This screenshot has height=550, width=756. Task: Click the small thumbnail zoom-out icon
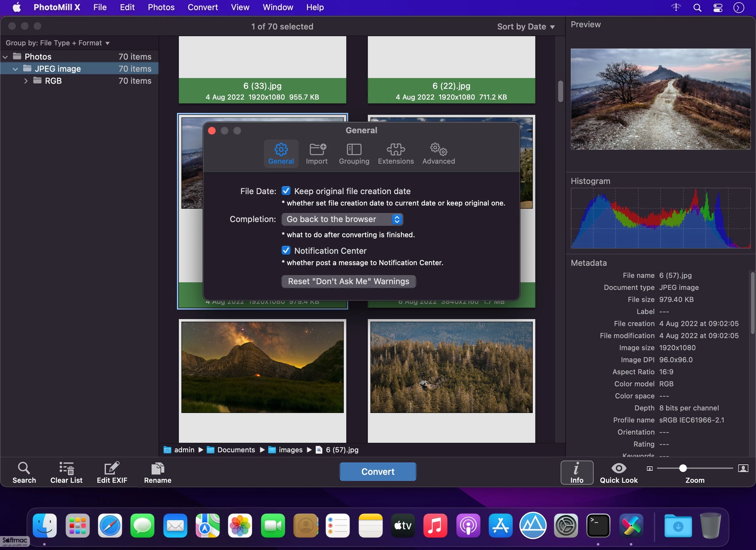[650, 468]
